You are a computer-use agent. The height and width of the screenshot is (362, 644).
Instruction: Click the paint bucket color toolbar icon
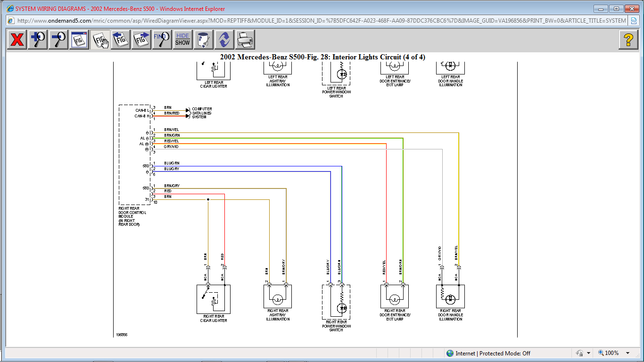pos(204,40)
